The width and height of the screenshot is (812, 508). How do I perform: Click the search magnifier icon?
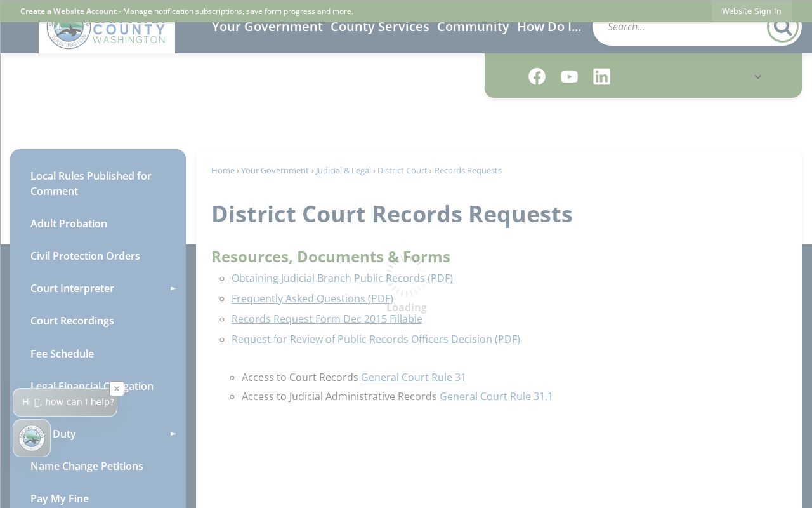[x=783, y=27]
